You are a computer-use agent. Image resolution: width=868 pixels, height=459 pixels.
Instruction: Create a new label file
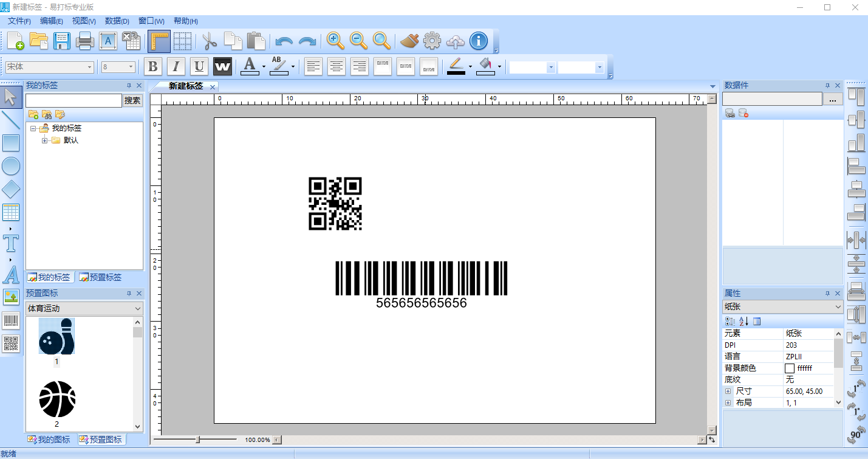16,41
